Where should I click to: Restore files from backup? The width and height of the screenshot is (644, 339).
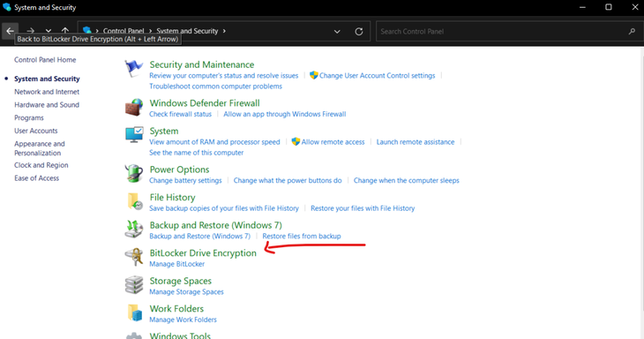coord(302,237)
